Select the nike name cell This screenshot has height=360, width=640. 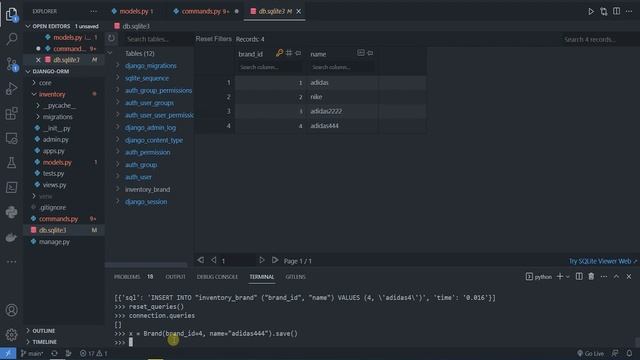tap(342, 97)
